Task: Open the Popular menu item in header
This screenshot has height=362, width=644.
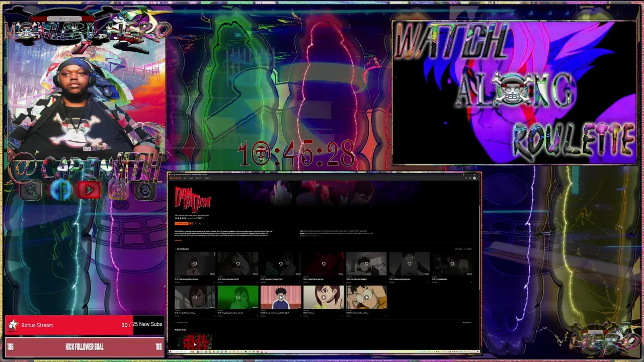Action: pos(191,178)
